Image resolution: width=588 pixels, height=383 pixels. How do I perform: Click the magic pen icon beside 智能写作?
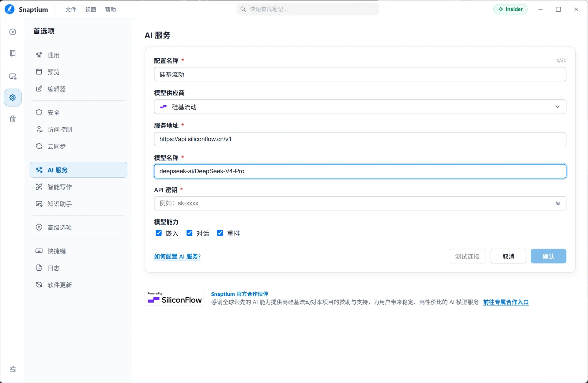39,186
